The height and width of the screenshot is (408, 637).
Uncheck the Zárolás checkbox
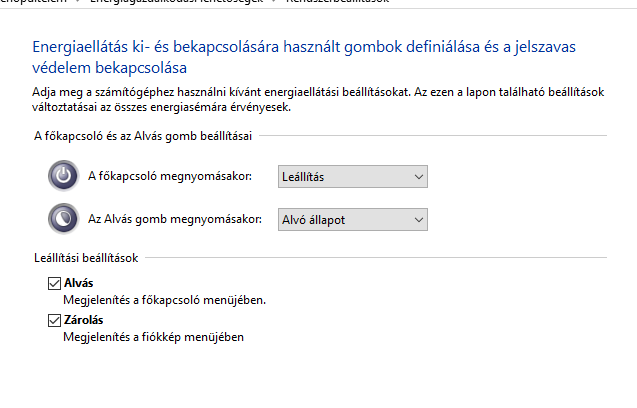click(x=54, y=320)
